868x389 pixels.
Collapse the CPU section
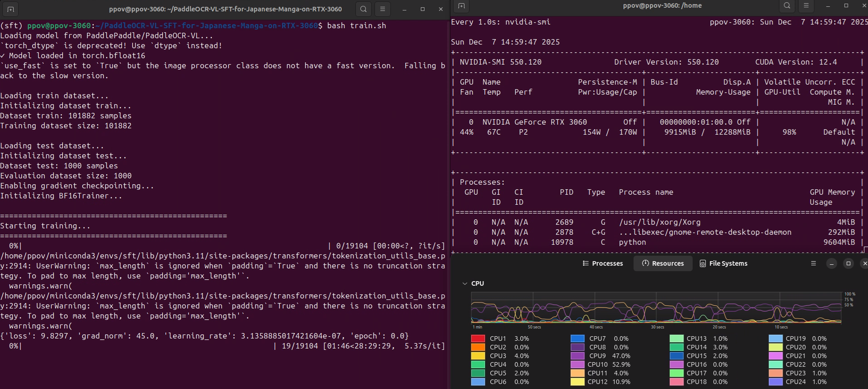464,283
